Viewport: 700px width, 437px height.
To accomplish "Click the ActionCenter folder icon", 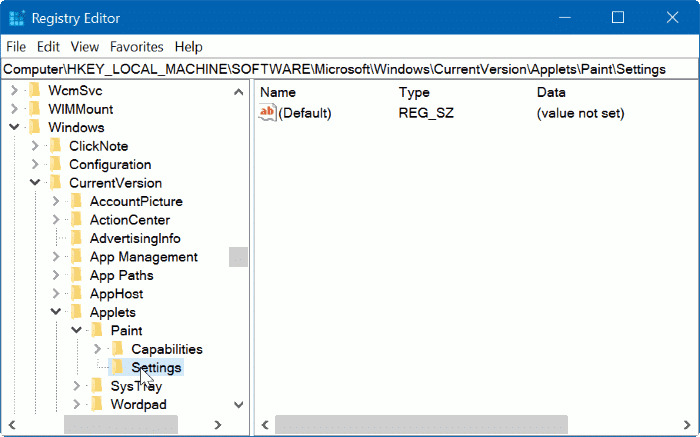I will [76, 220].
